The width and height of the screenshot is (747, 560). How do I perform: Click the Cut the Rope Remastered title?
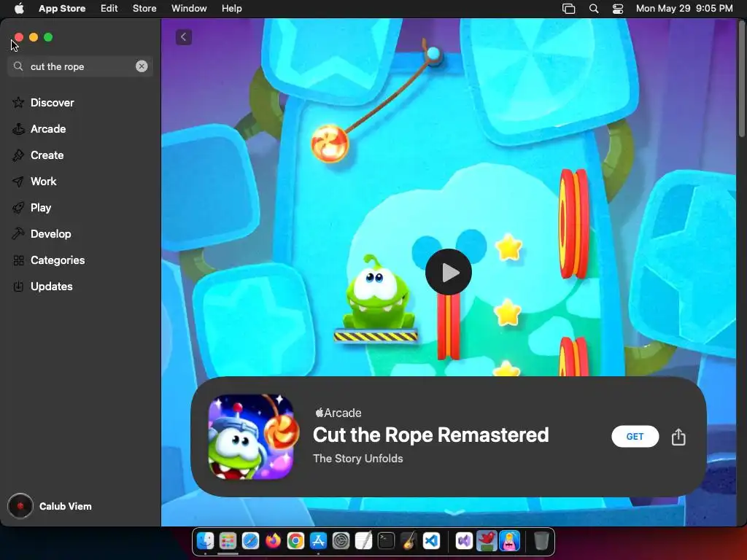(430, 435)
